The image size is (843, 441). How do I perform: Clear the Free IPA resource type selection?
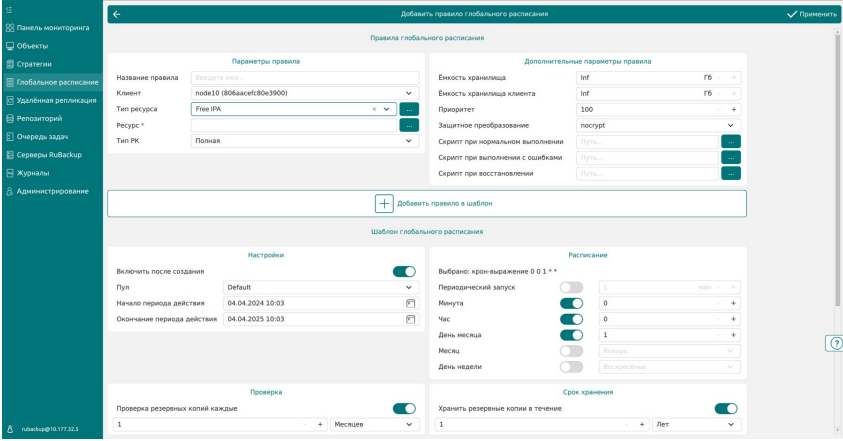pos(374,109)
